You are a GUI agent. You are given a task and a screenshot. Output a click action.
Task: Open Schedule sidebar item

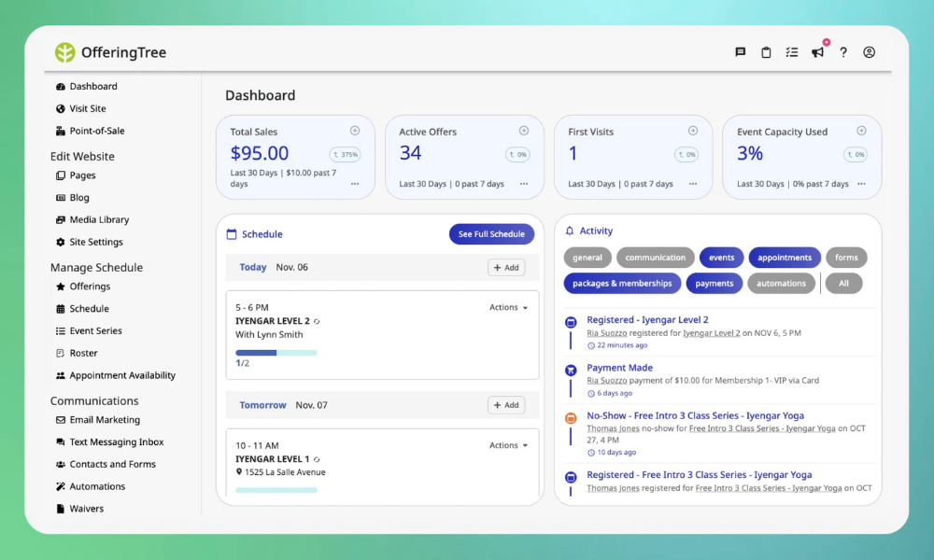pyautogui.click(x=82, y=309)
